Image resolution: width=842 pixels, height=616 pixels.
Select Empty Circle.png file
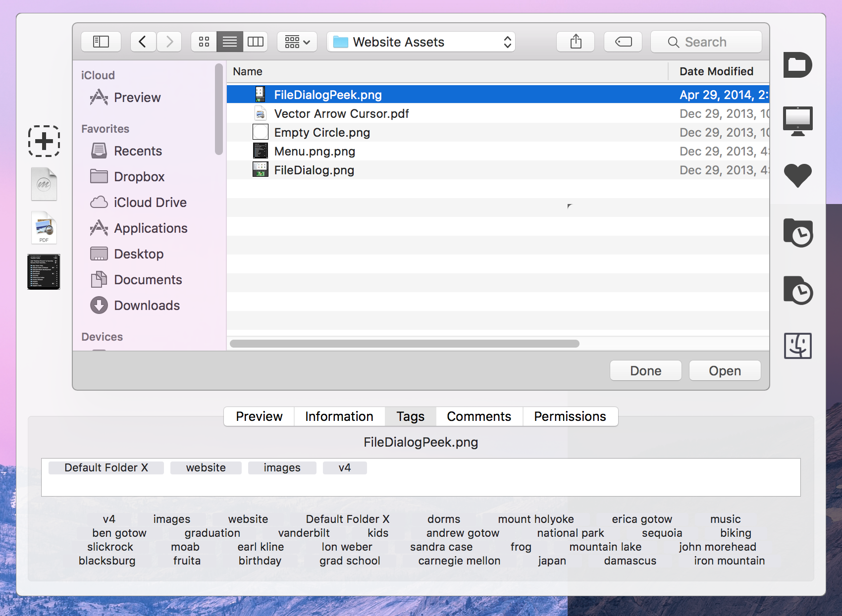click(498, 132)
